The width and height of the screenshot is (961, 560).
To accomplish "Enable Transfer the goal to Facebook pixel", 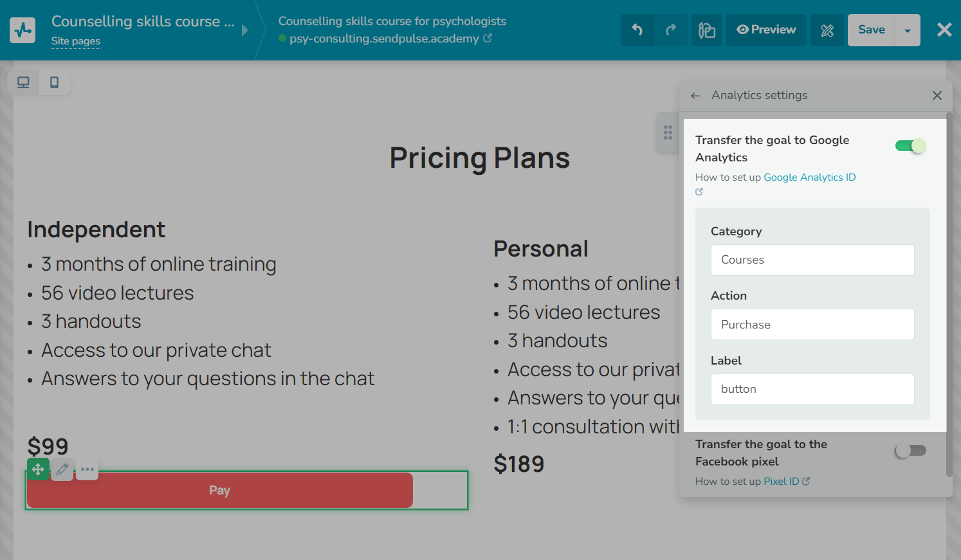I will (910, 451).
